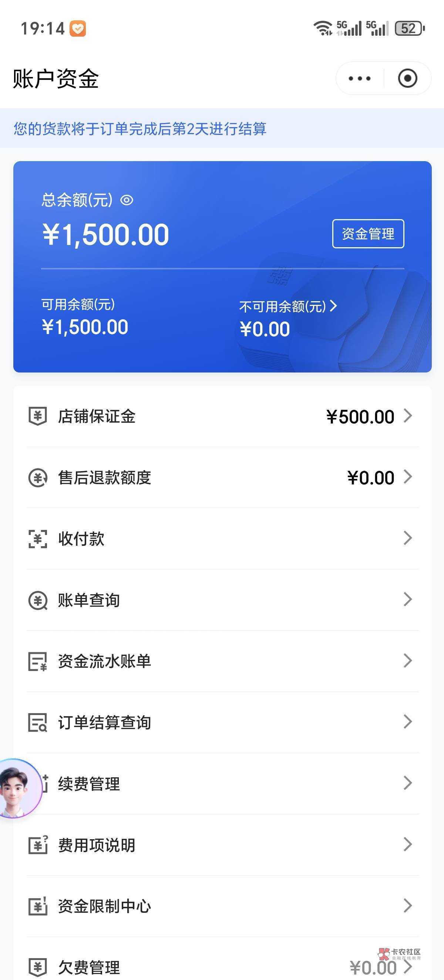Open the 资金管理 button

point(368,234)
